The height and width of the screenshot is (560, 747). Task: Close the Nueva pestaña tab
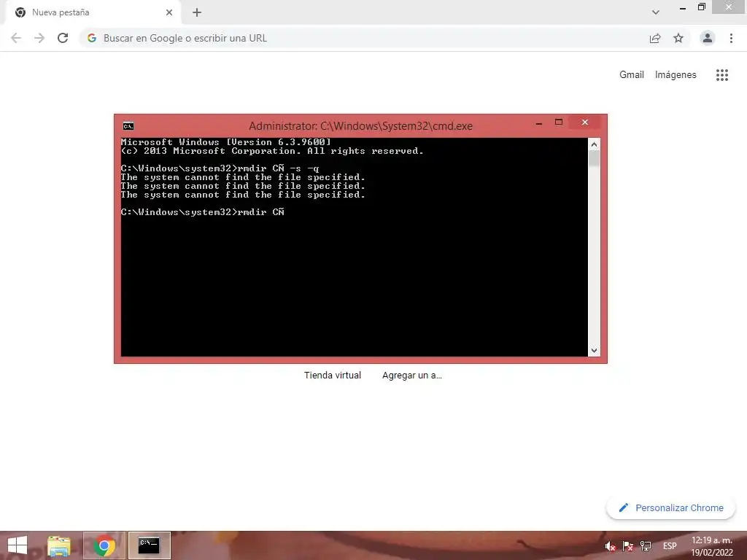tap(169, 12)
